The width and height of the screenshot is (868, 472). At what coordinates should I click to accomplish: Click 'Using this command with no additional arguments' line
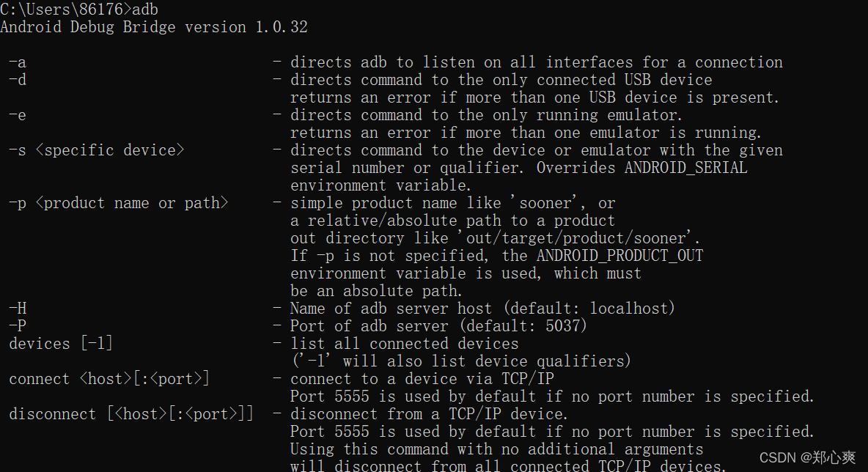click(496, 450)
